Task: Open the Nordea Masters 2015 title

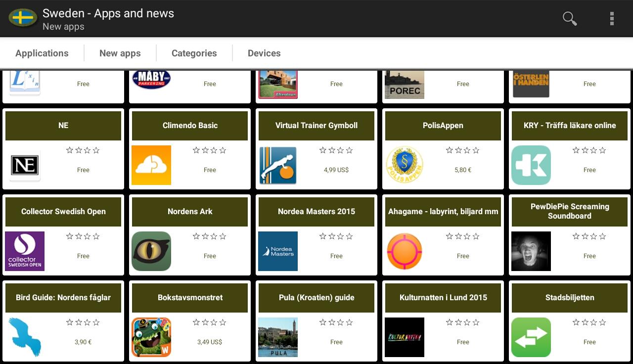Action: [316, 212]
